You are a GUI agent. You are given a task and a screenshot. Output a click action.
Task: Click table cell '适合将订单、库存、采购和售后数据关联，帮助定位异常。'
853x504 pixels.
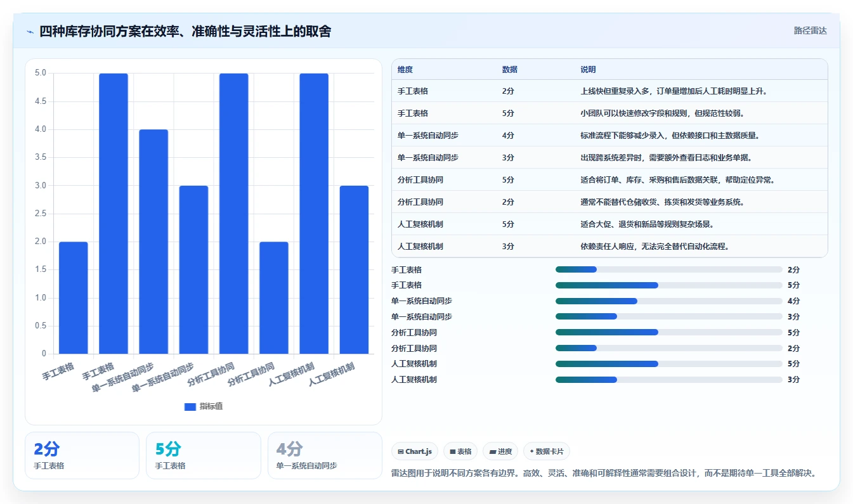point(677,180)
